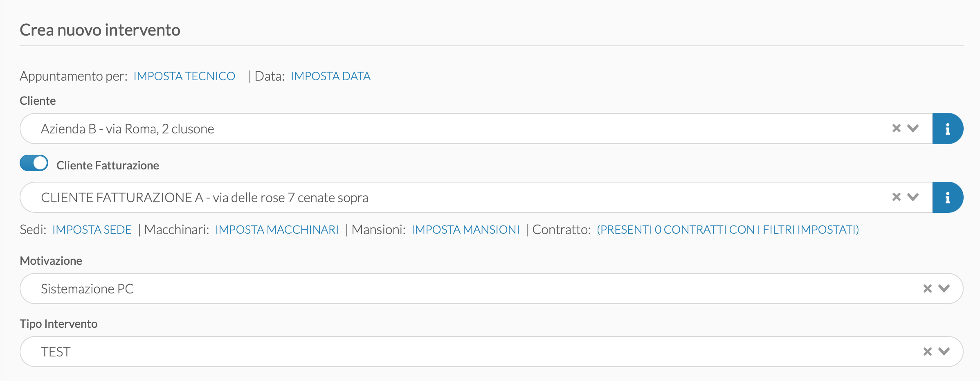Click the IMPOSTA DATA link
The width and height of the screenshot is (980, 381).
coord(330,76)
